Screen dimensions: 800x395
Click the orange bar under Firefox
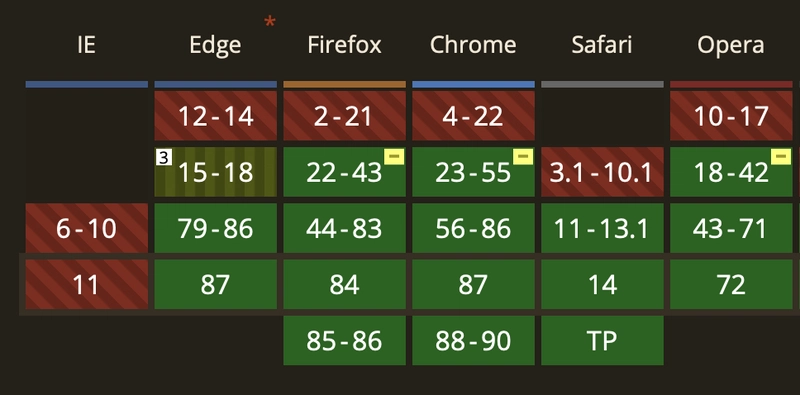click(344, 84)
